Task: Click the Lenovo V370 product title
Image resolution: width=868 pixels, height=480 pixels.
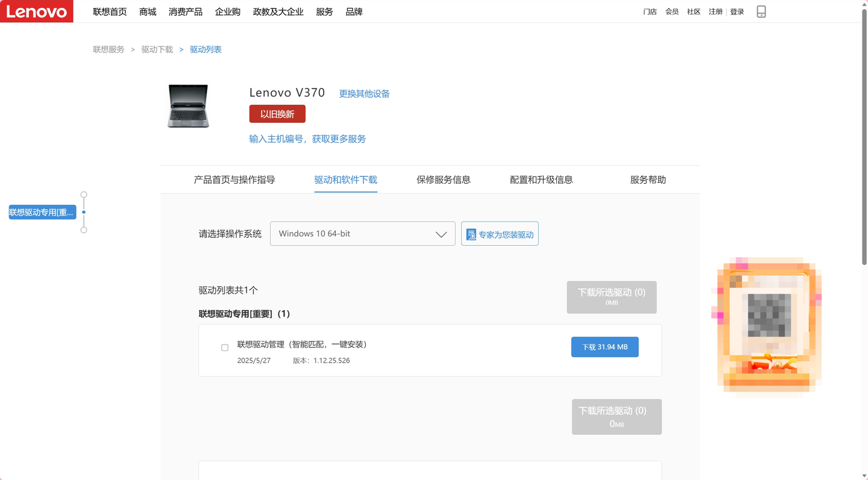Action: (287, 93)
